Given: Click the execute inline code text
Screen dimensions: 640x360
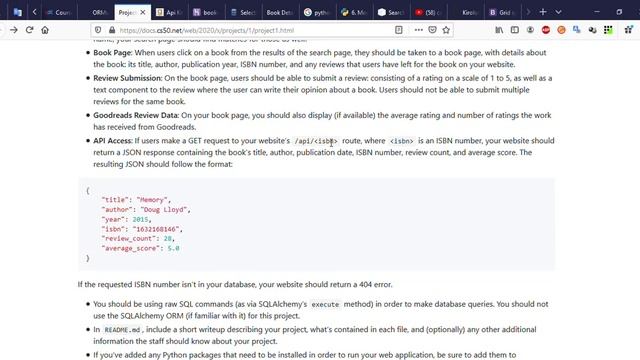Looking at the screenshot, I should [x=325, y=304].
